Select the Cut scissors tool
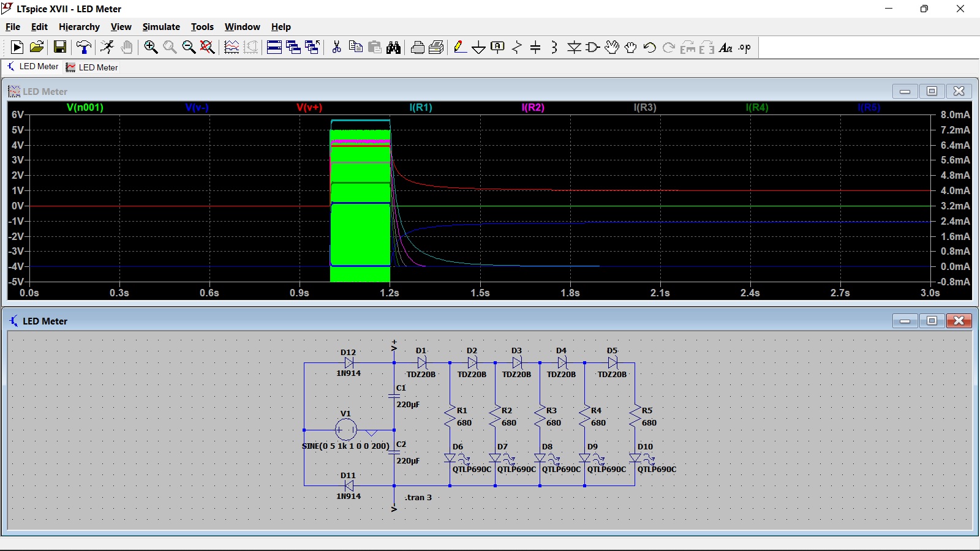Screen dimensions: 980x551 (x=336, y=47)
